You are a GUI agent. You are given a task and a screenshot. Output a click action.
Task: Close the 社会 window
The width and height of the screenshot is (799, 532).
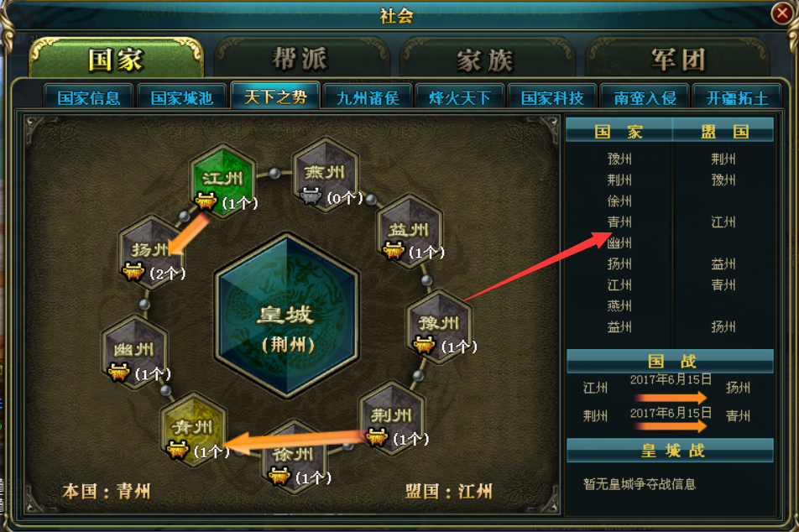(781, 13)
